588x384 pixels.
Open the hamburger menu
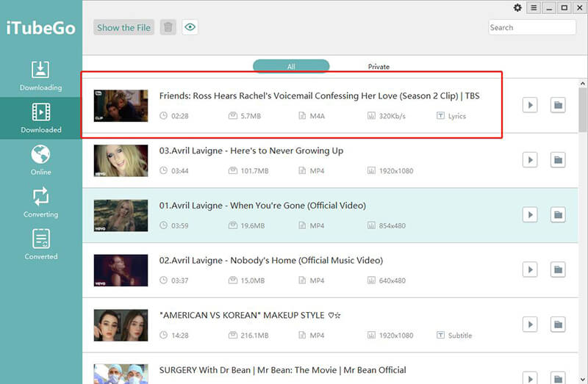pos(534,8)
